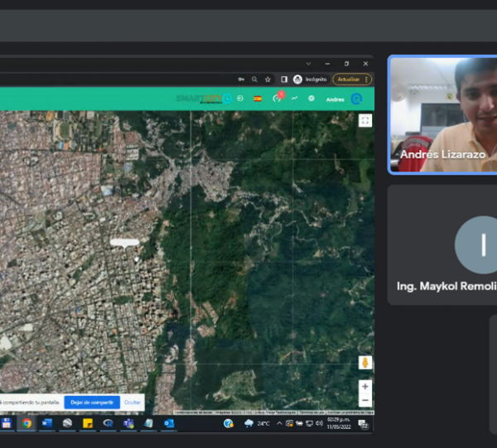Open notifications icon with red badge
The width and height of the screenshot is (497, 448).
[x=277, y=99]
